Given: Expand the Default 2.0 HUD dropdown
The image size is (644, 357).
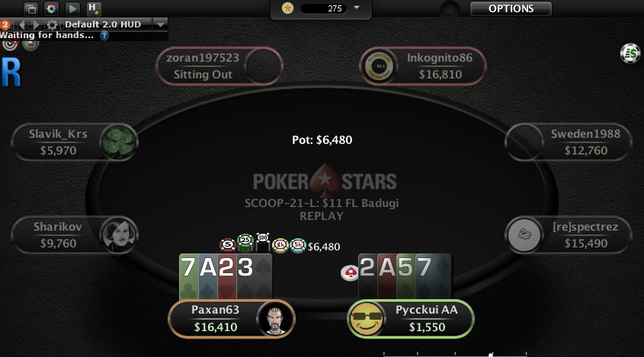Looking at the screenshot, I should coord(161,24).
